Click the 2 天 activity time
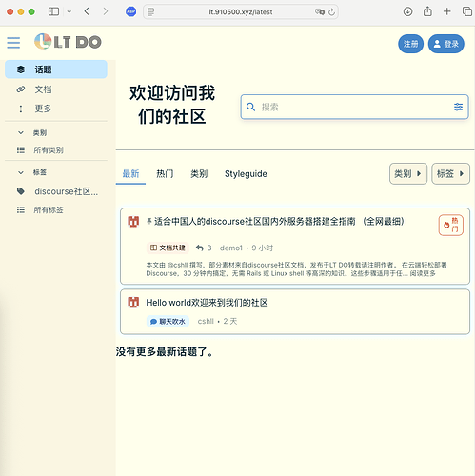Viewport: 475px width, 476px height. [230, 321]
